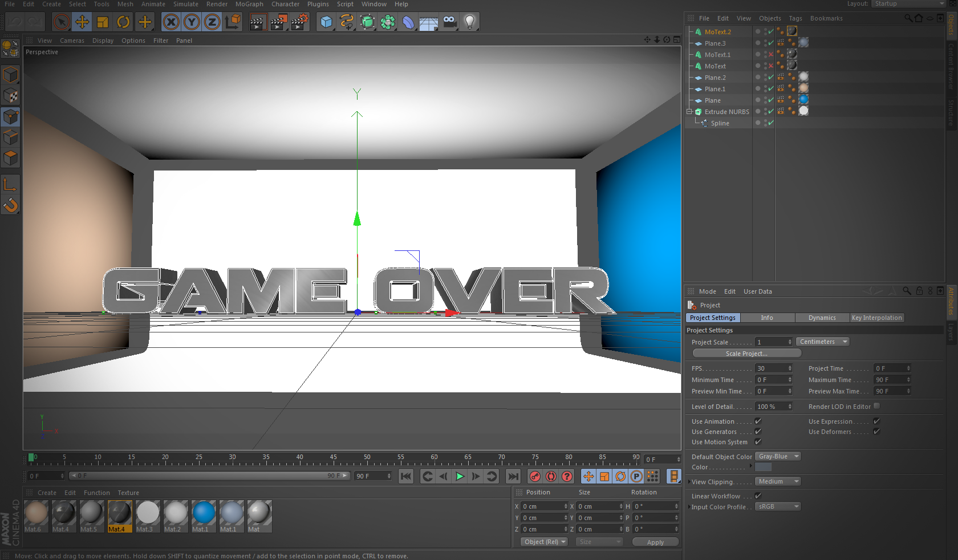Screen dimensions: 958x560
Task: Click the Scale Project button
Action: click(746, 353)
